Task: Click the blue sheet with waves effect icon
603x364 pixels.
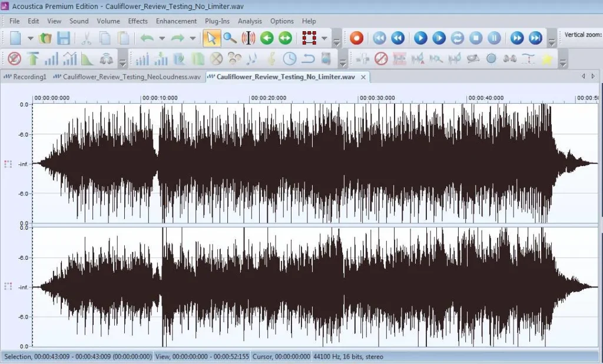Action: click(179, 59)
